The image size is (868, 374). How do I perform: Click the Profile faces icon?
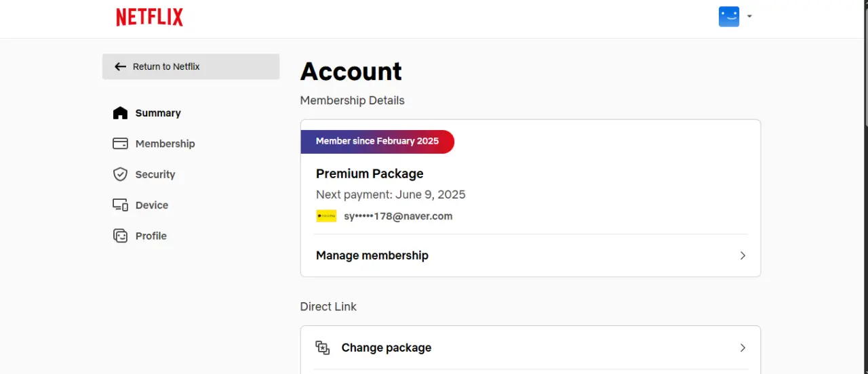point(120,236)
